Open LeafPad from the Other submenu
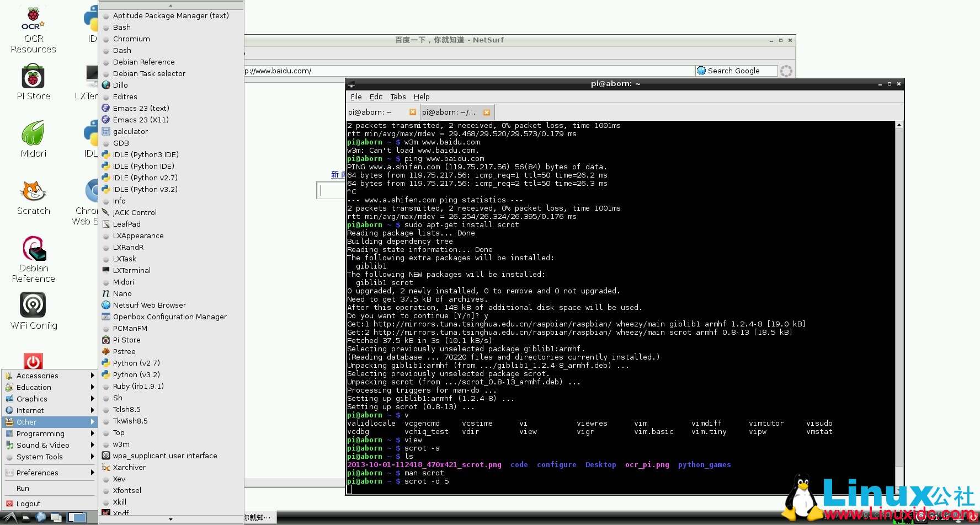Screen dimensions: 980x525 point(171,224)
